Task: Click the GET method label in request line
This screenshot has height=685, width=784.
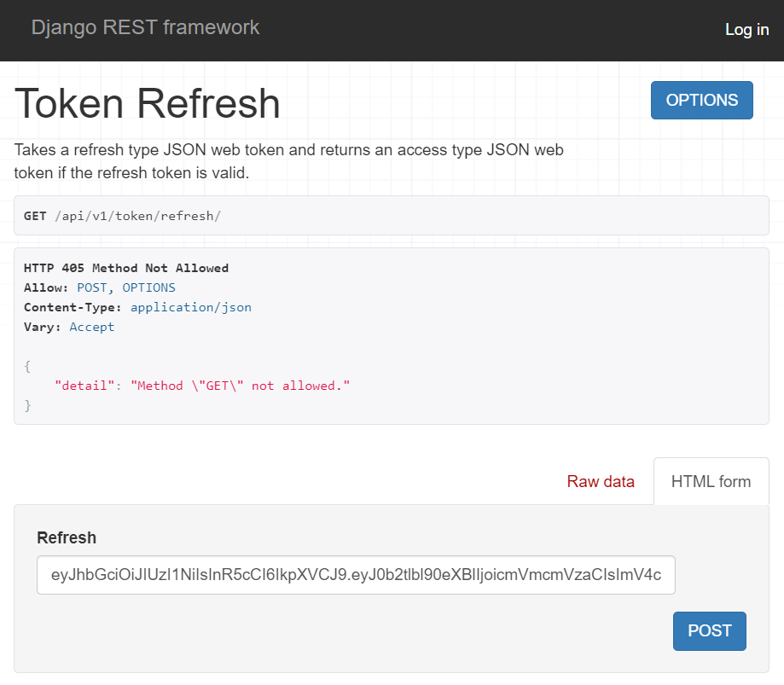Action: point(35,216)
